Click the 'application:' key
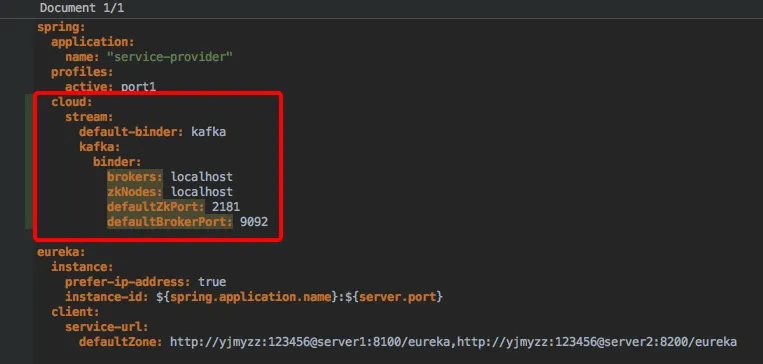The width and height of the screenshot is (763, 364). click(x=93, y=42)
